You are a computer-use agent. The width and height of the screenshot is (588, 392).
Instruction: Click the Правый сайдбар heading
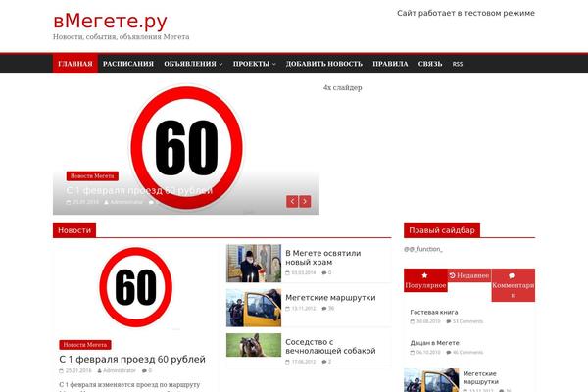pyautogui.click(x=442, y=230)
